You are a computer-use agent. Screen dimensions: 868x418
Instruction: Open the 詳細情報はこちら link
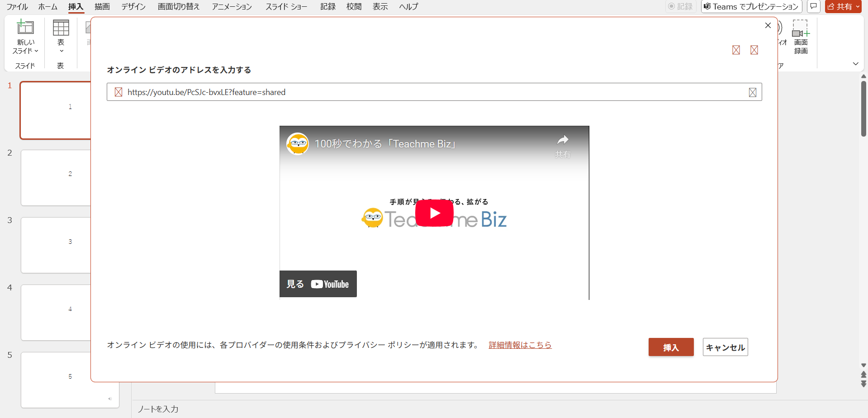(x=520, y=345)
